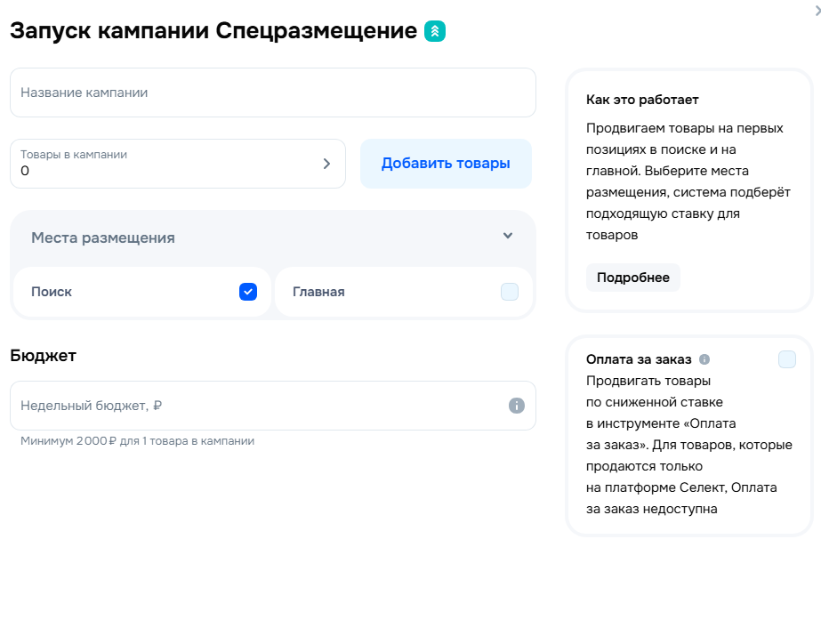Turn on the "Оплата за заказ" switch
The height and width of the screenshot is (644, 821).
tap(786, 359)
